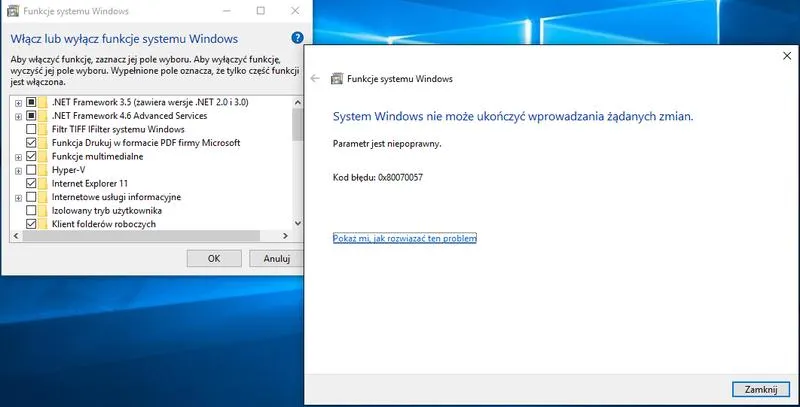Toggle .NET Framework 3.5 checkbox
This screenshot has height=407, width=800.
click(31, 102)
